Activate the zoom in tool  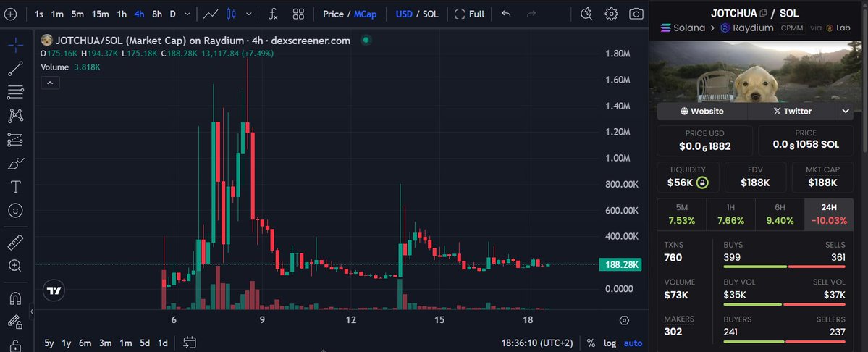click(x=15, y=266)
